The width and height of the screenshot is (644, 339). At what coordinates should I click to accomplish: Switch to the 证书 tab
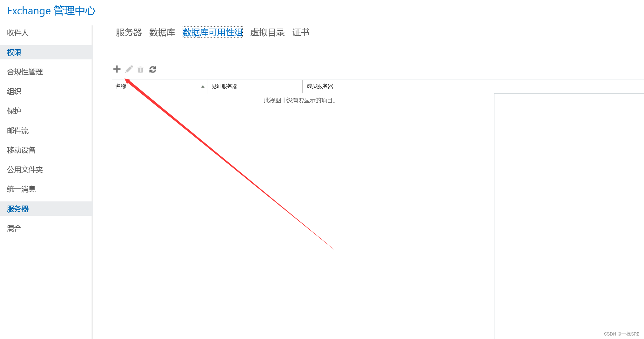(x=300, y=32)
